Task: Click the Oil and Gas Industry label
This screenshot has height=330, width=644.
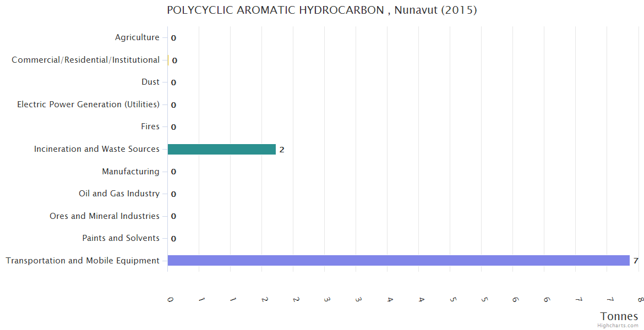Action: click(119, 194)
